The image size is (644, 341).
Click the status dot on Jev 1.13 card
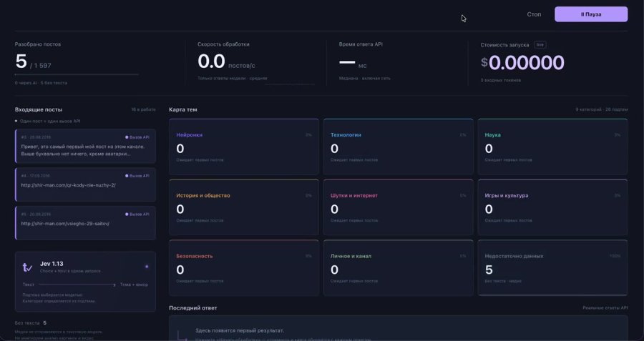coord(147,267)
